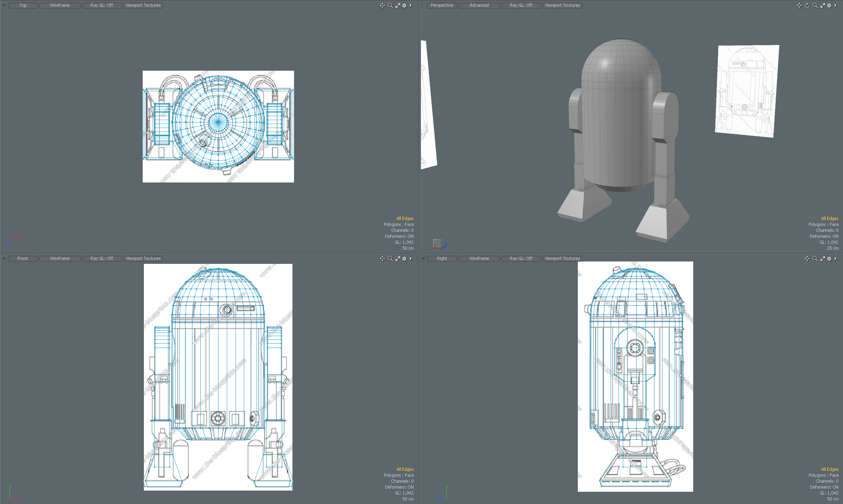Open Right viewport gear settings
843x504 pixels.
click(x=829, y=259)
